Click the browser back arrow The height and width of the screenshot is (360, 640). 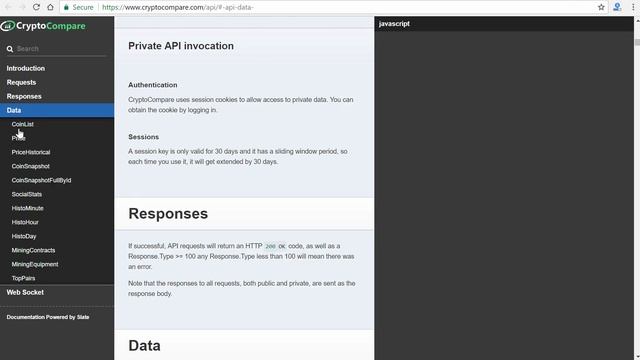(x=8, y=7)
